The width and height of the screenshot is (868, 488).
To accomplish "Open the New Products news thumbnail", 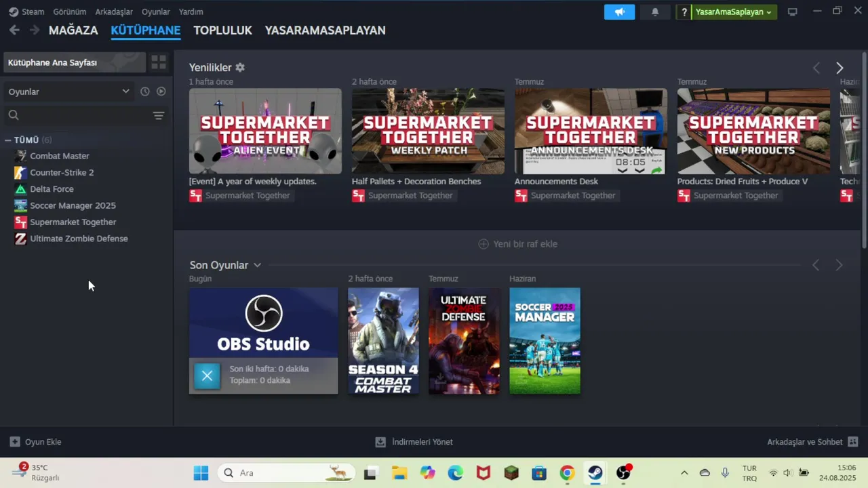I will [x=753, y=131].
